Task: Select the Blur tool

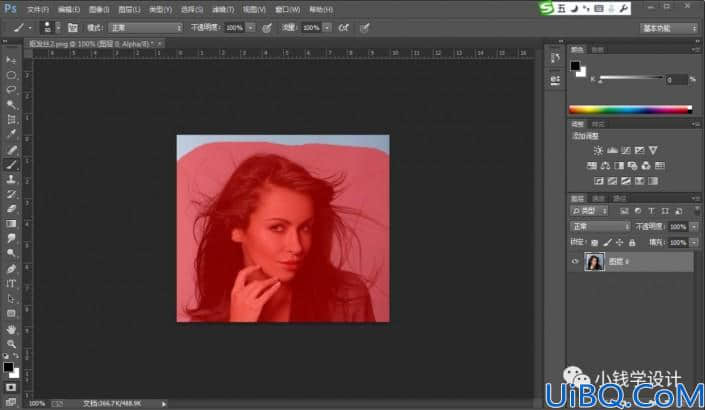Action: pyautogui.click(x=11, y=238)
